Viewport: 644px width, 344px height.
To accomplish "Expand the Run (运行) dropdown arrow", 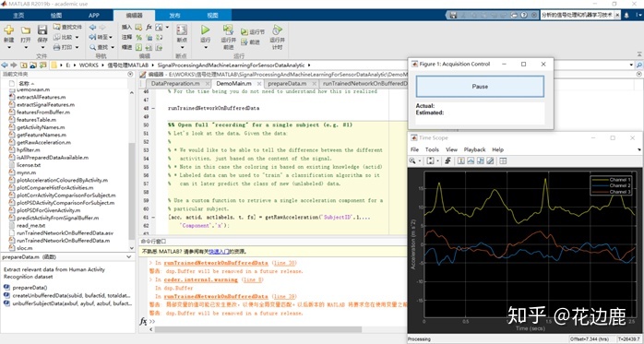I will (206, 47).
